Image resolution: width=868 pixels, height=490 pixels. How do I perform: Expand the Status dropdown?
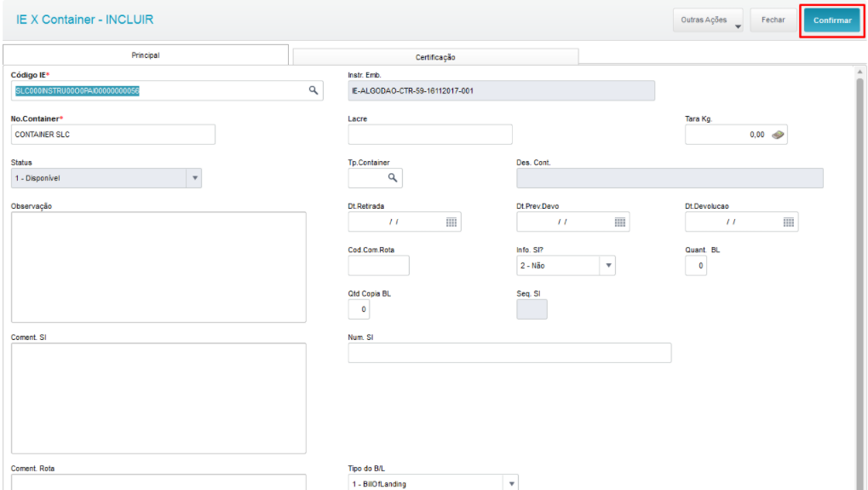[194, 178]
